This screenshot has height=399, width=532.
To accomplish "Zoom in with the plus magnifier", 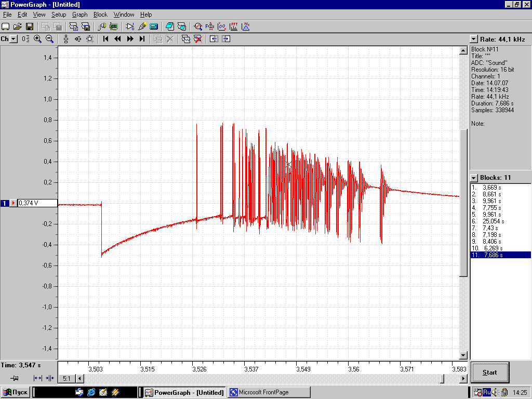I will 37,39.
